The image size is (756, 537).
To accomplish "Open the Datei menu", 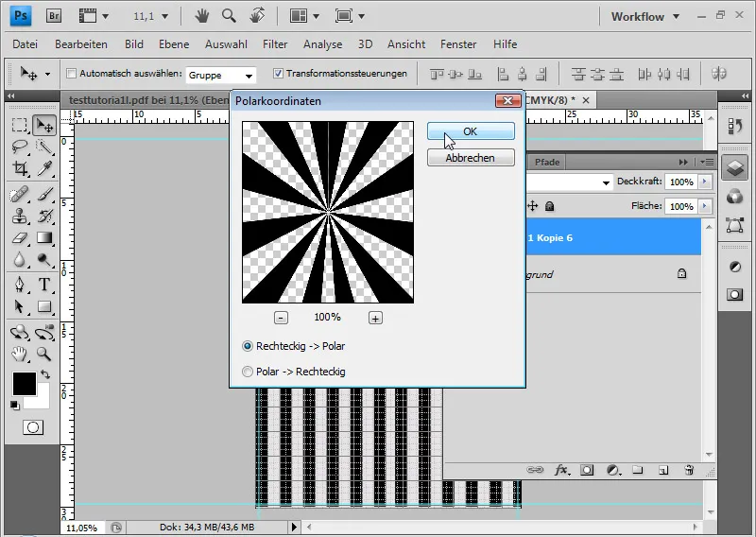I will [x=26, y=44].
